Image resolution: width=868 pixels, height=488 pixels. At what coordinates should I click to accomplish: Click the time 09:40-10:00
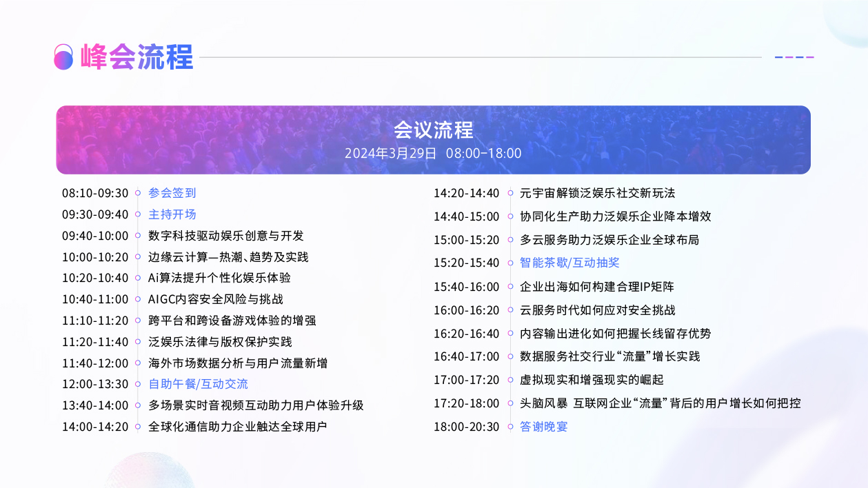(95, 236)
